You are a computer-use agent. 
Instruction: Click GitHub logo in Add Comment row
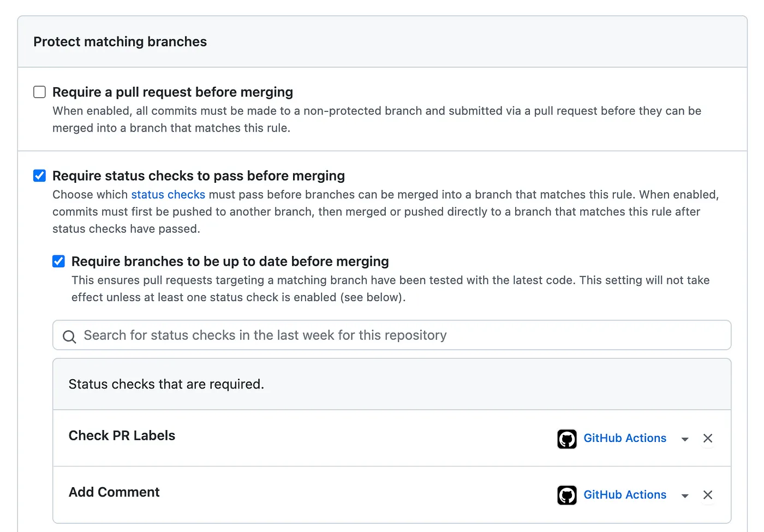(x=566, y=495)
